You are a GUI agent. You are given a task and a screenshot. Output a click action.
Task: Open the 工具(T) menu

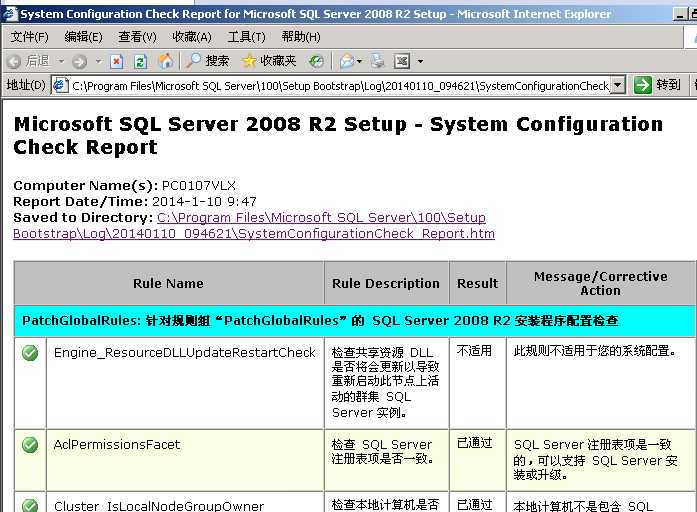pos(246,37)
